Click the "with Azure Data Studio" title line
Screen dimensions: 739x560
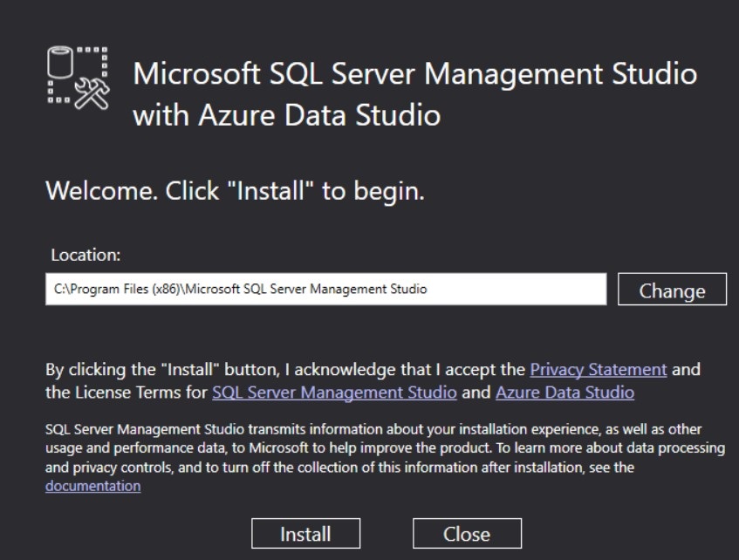tap(287, 115)
